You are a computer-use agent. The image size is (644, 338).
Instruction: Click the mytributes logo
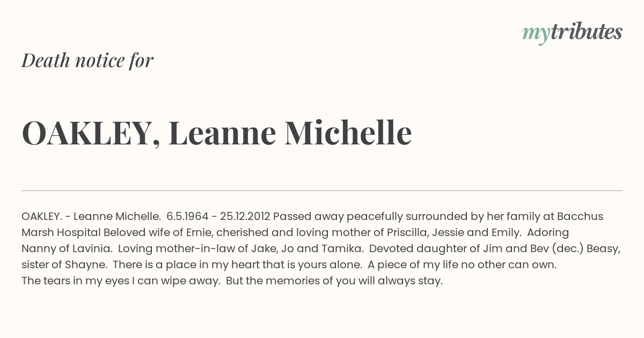572,33
